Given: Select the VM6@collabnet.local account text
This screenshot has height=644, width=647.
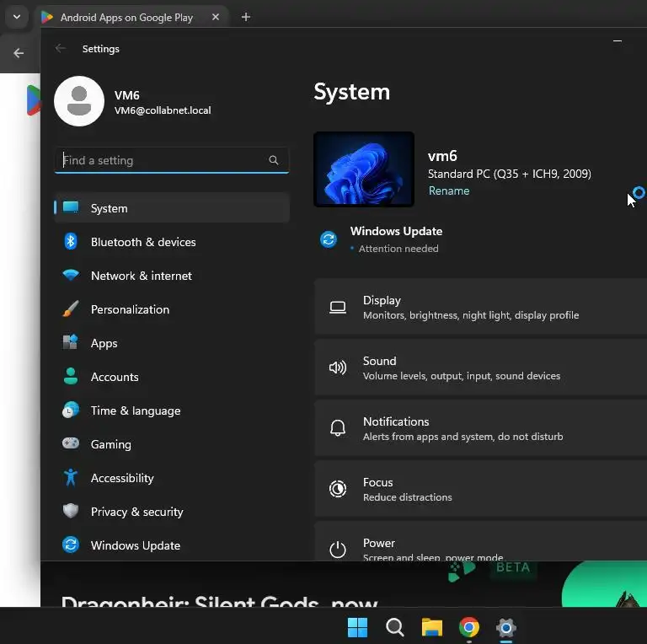Looking at the screenshot, I should click(x=163, y=110).
